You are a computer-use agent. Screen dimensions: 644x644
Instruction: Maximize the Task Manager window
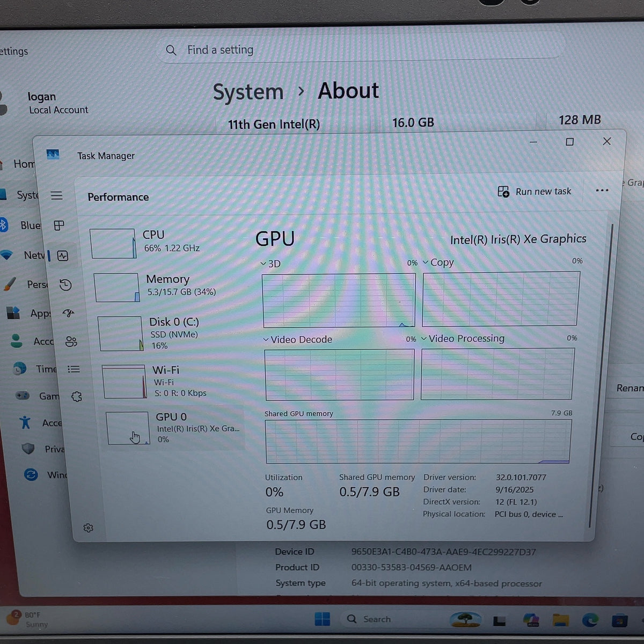(x=570, y=142)
